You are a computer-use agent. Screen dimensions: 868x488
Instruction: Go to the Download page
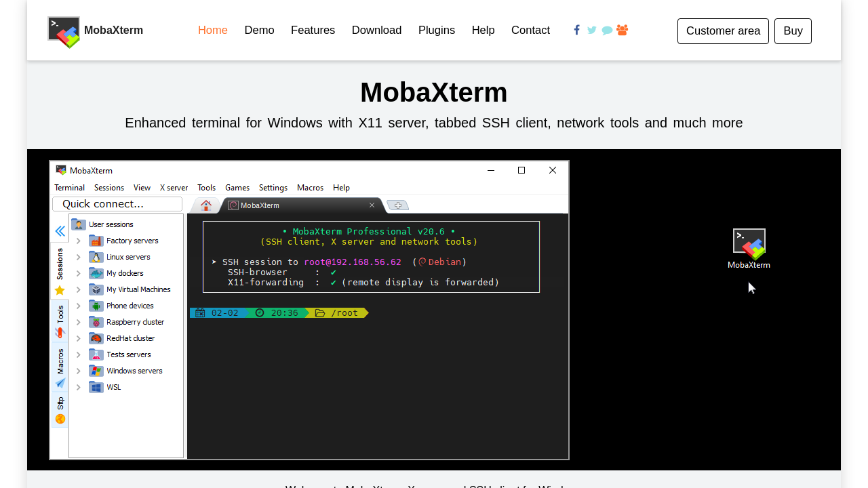pyautogui.click(x=376, y=30)
